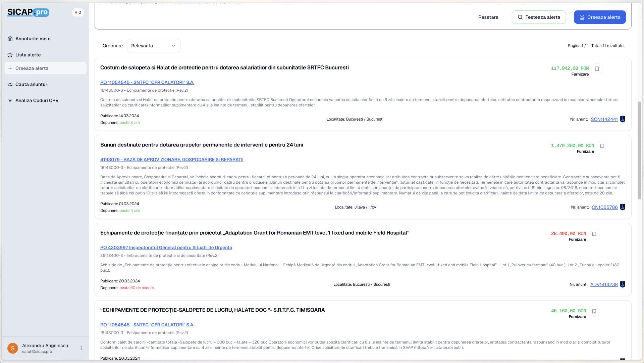Open Lista alerte in sidebar
This screenshot has height=363, width=644.
(x=46, y=55)
